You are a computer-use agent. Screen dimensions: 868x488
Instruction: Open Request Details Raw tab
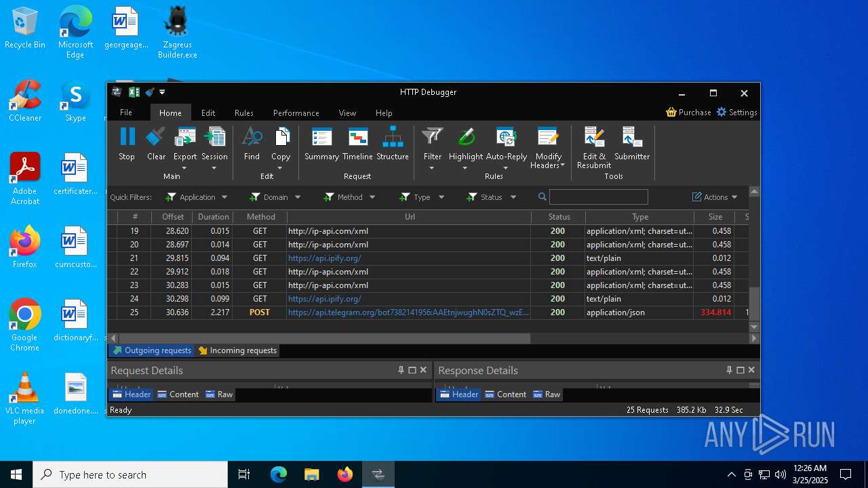coord(218,394)
